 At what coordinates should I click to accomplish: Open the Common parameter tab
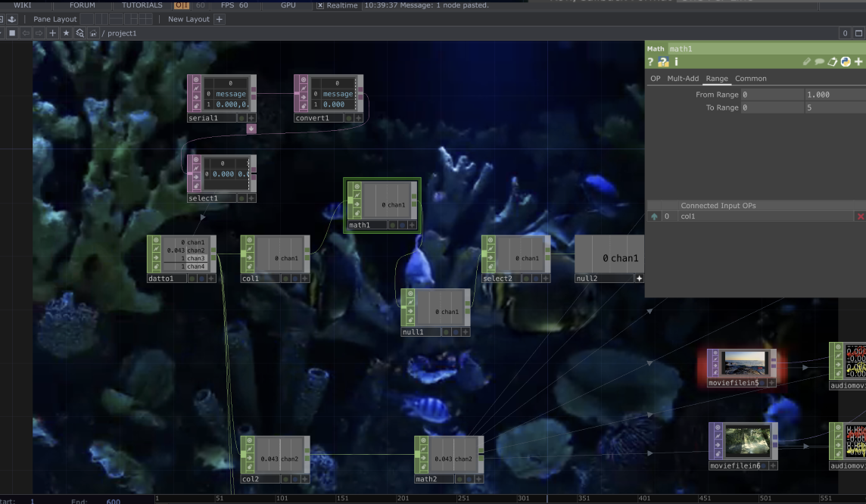(x=750, y=79)
